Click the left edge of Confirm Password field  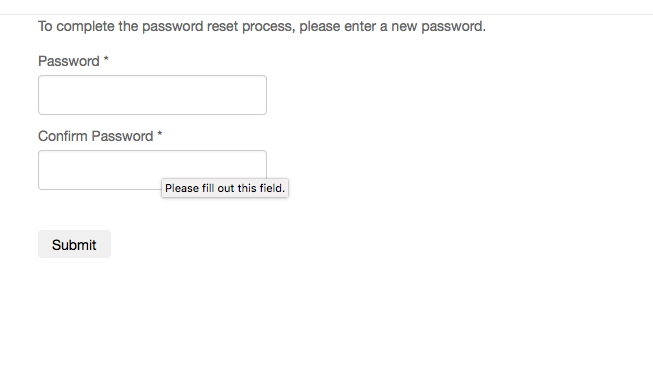click(42, 170)
